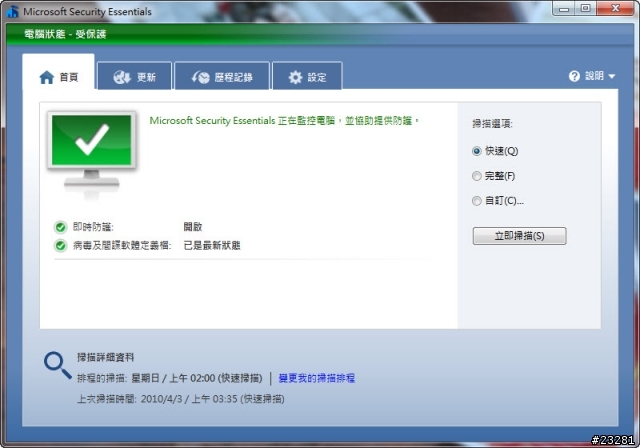Click last scan time 2010/4/3 text

[162, 399]
